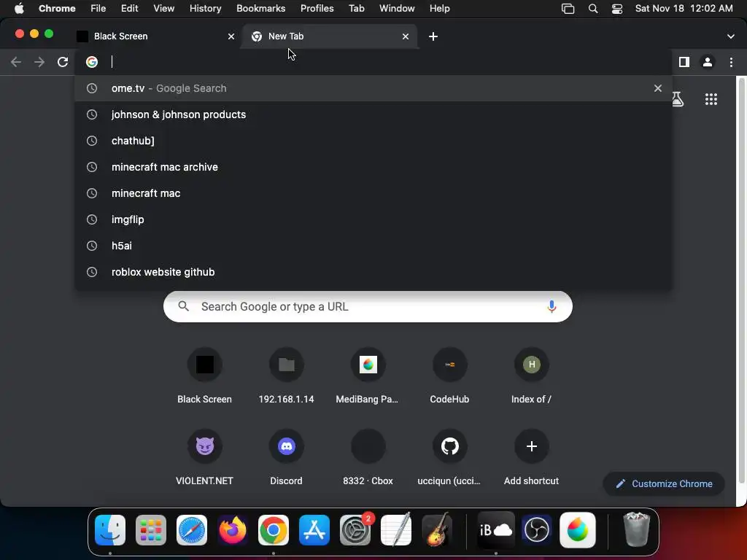Select the chathub] suggestion
The width and height of the screenshot is (747, 560).
[x=373, y=141]
